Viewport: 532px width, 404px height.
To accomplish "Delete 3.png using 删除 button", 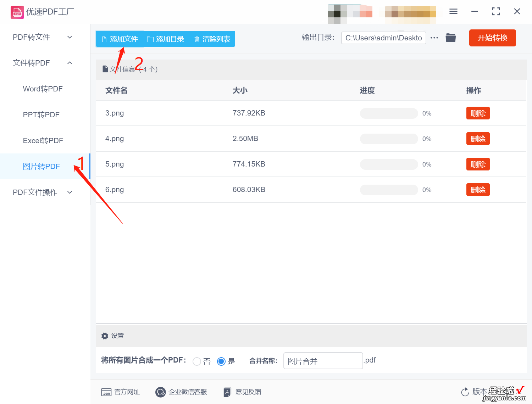I will [x=478, y=113].
